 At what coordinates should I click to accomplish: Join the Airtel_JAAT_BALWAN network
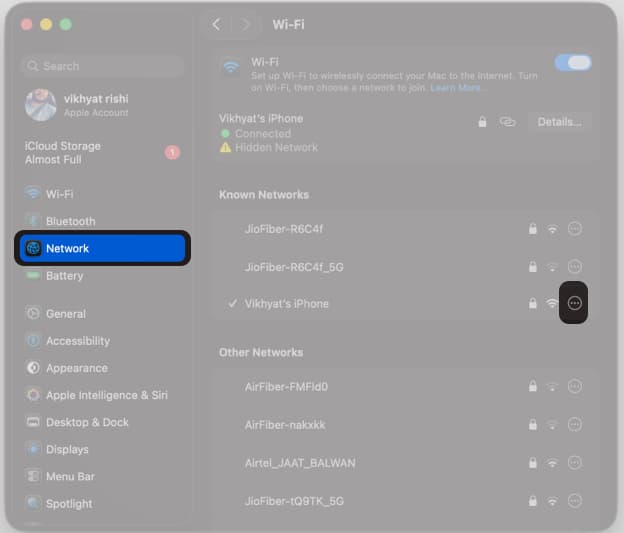pyautogui.click(x=403, y=463)
